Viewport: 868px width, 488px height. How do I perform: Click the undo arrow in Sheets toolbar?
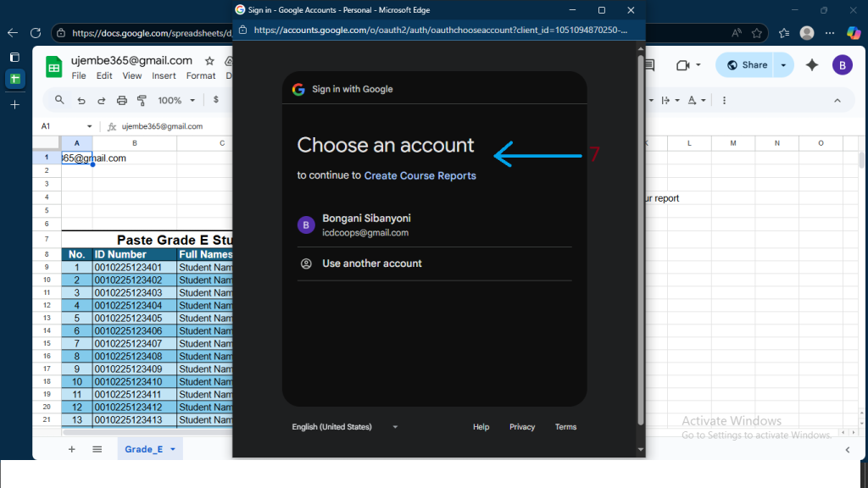pyautogui.click(x=81, y=100)
